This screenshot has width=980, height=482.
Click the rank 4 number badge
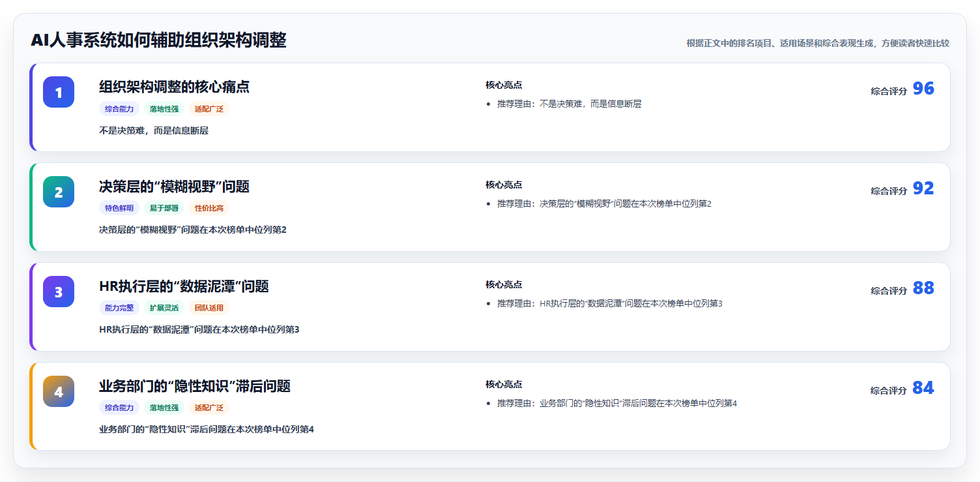coord(59,391)
